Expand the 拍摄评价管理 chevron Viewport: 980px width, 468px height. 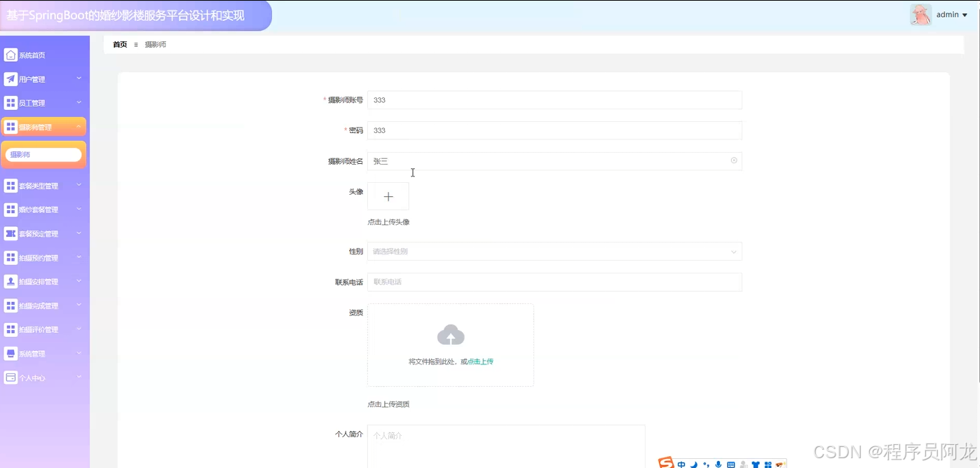79,329
